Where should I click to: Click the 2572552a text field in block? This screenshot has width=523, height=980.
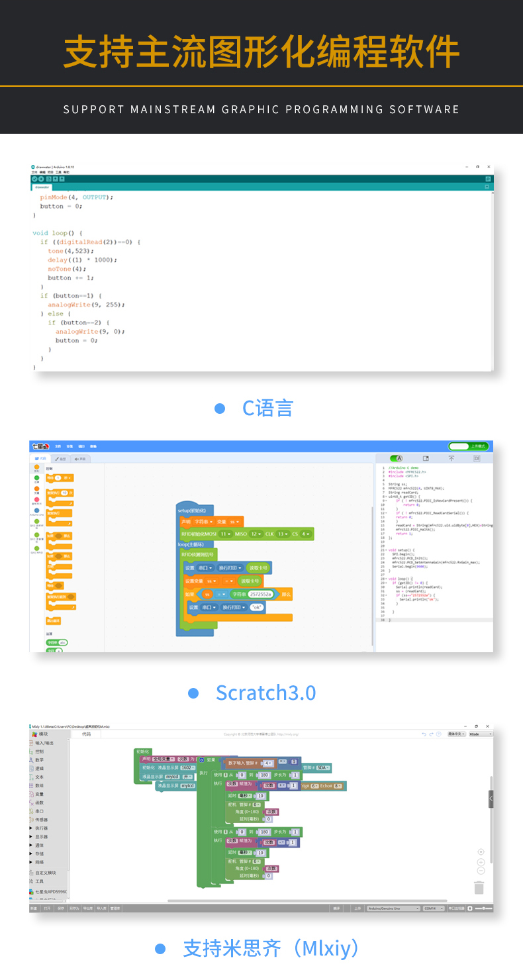(x=260, y=595)
